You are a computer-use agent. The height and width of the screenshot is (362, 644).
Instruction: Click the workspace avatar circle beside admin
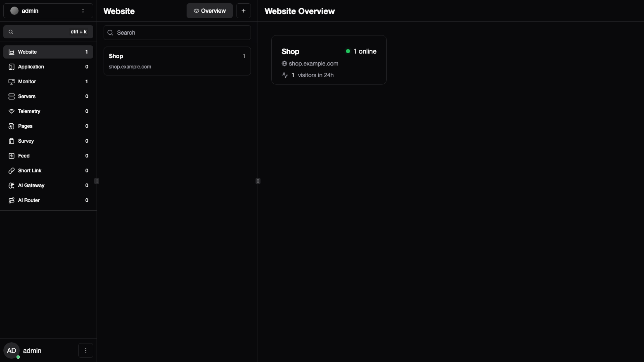[14, 11]
